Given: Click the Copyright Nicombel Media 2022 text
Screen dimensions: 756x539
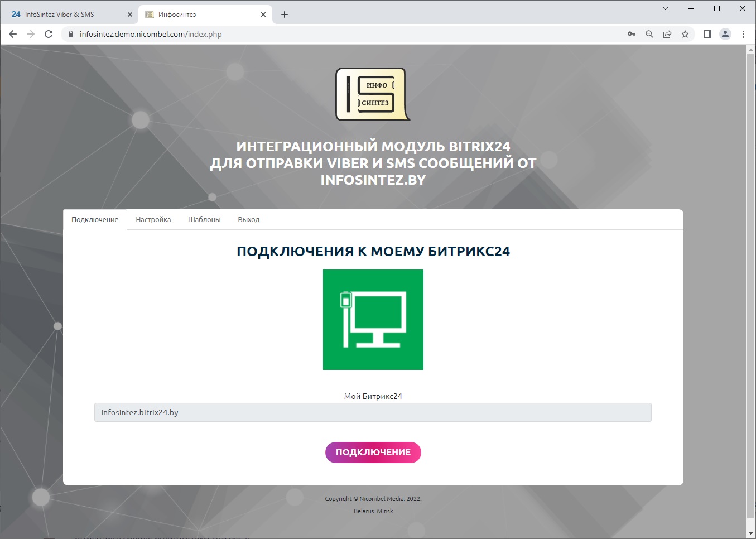Looking at the screenshot, I should (x=373, y=499).
